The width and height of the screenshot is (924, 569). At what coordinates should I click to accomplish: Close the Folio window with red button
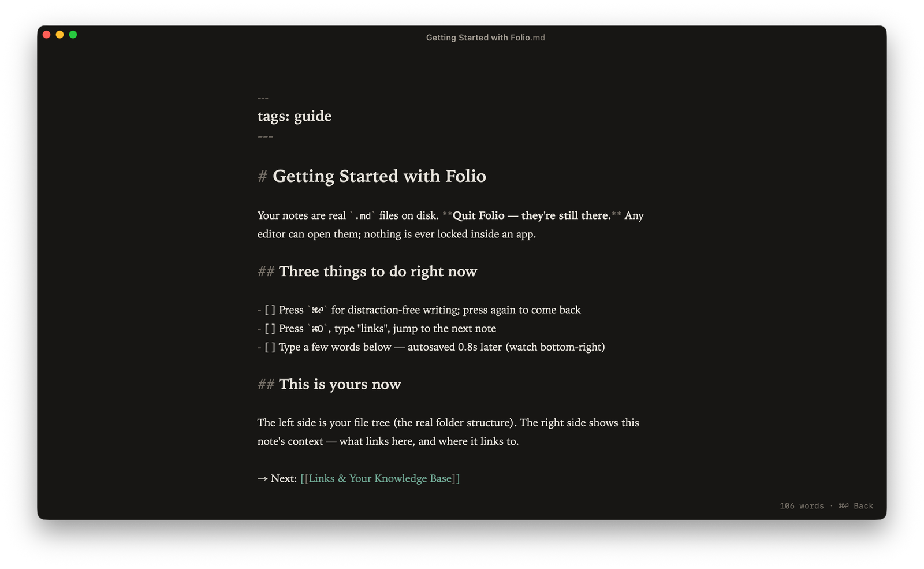(47, 35)
